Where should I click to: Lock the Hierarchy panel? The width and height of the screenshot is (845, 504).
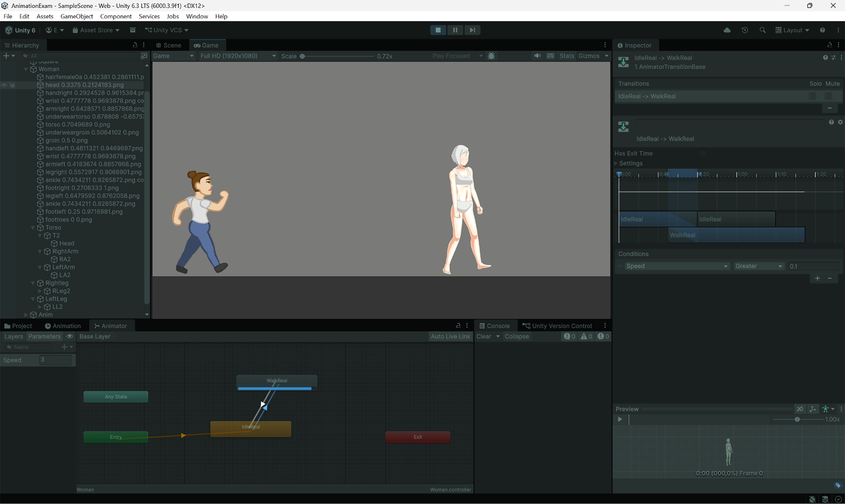pyautogui.click(x=135, y=45)
